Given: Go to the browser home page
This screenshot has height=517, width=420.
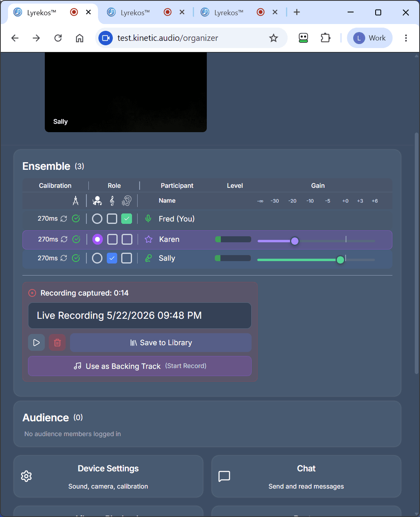Looking at the screenshot, I should pyautogui.click(x=80, y=38).
